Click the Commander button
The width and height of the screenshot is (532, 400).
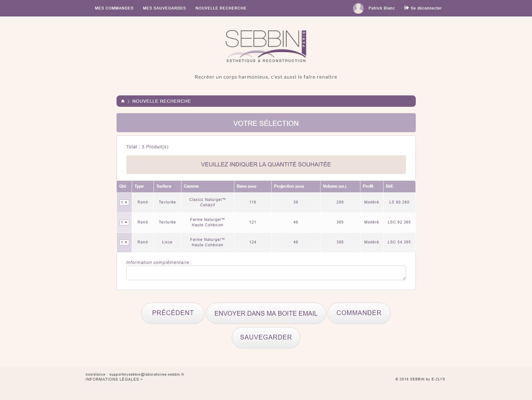tap(359, 313)
